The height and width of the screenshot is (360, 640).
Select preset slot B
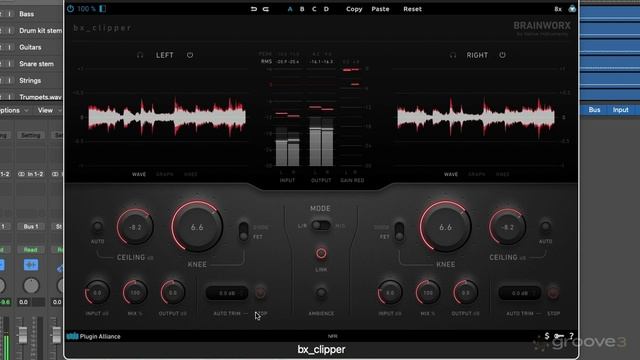(302, 9)
